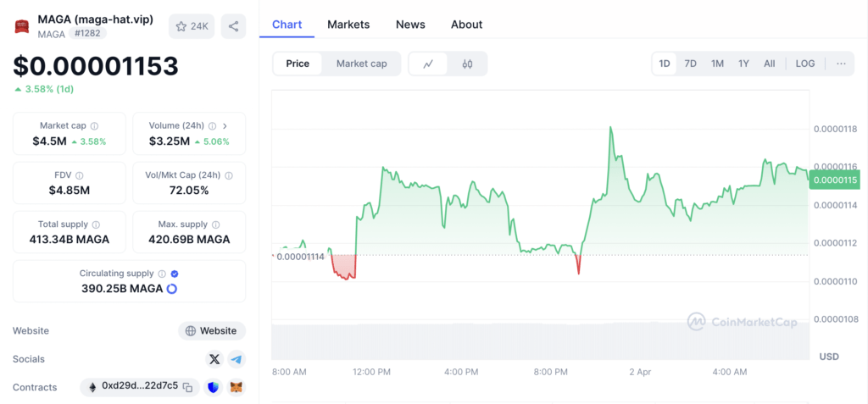This screenshot has height=404, width=868.
Task: Add MAGA to watchlist via star 24K button
Action: 192,26
